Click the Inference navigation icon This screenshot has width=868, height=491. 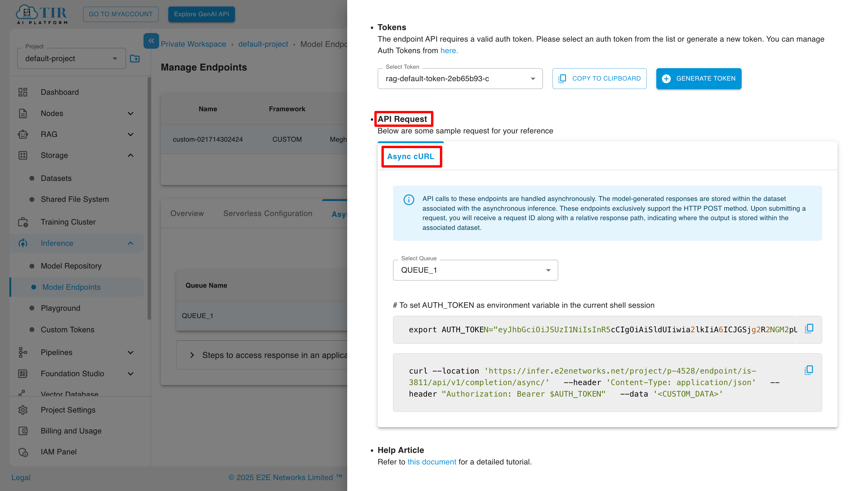[23, 243]
